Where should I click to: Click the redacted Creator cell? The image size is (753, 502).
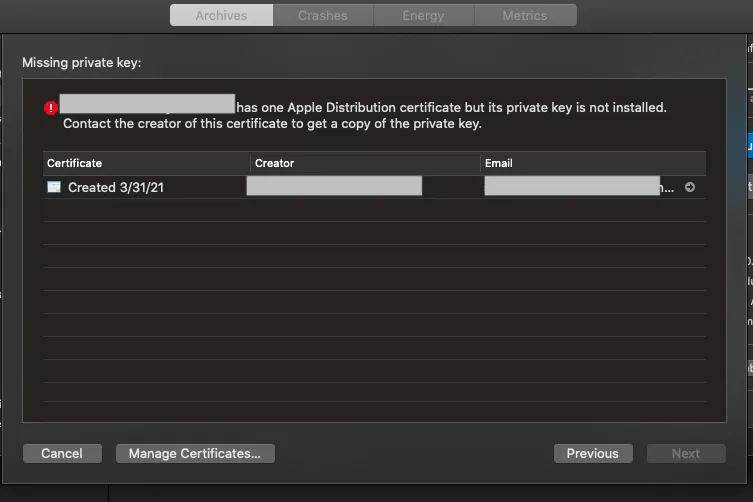pos(334,186)
